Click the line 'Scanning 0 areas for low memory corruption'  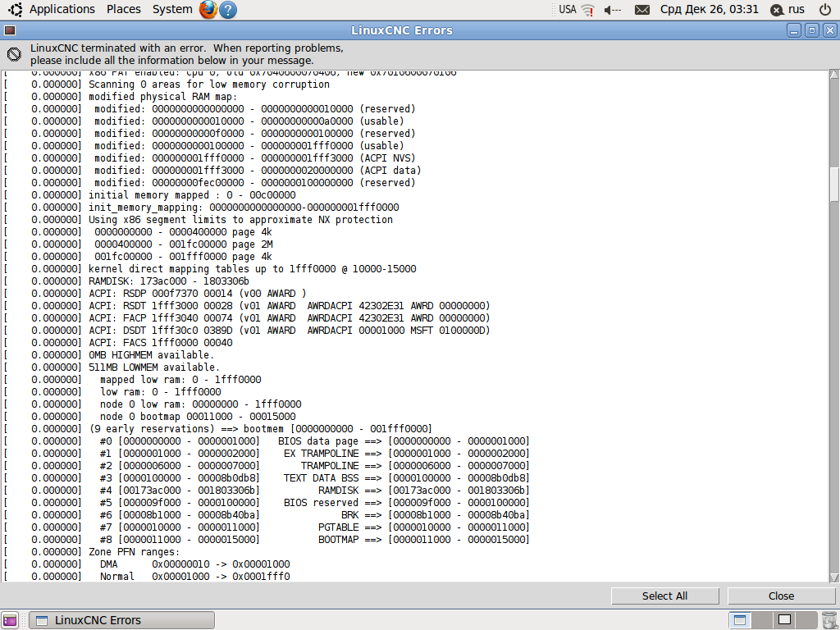pyautogui.click(x=209, y=84)
